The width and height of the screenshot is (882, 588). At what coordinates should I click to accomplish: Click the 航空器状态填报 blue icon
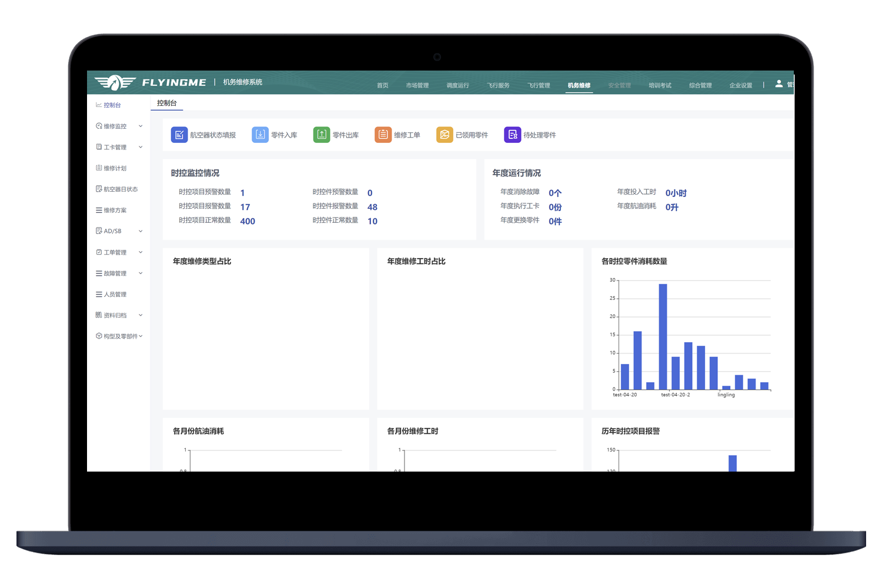[x=179, y=135]
